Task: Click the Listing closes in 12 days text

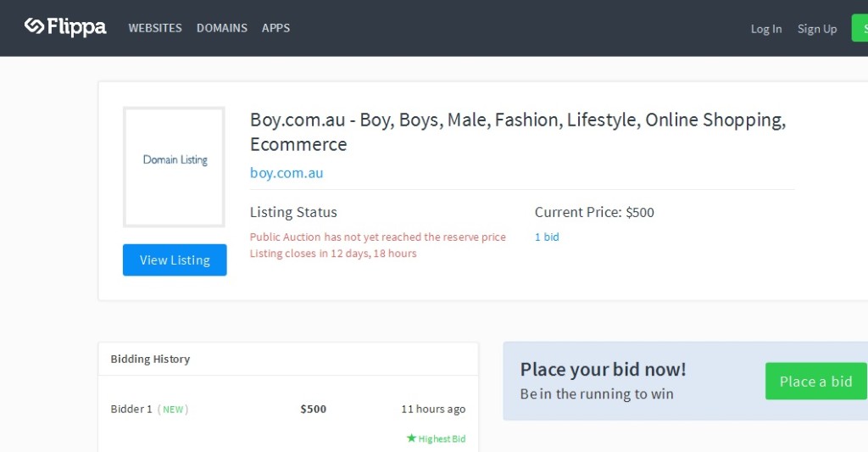Action: point(332,254)
